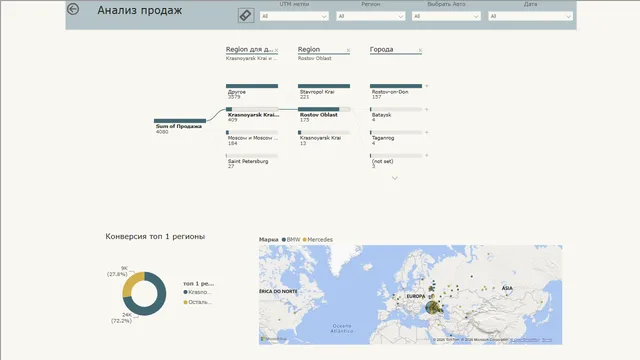Click the Terms link on map
The image size is (640, 360).
pos(547,340)
